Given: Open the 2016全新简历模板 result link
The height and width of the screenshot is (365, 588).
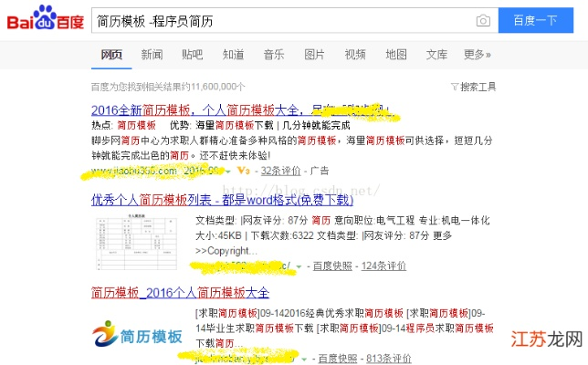Looking at the screenshot, I should pos(240,110).
